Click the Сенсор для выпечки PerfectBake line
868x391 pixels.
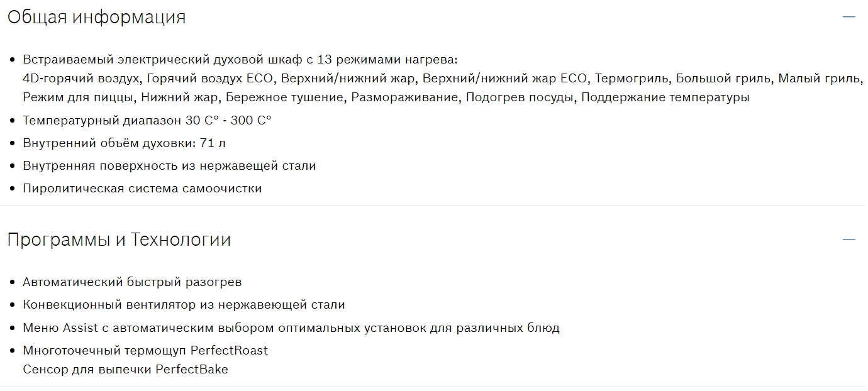[125, 369]
